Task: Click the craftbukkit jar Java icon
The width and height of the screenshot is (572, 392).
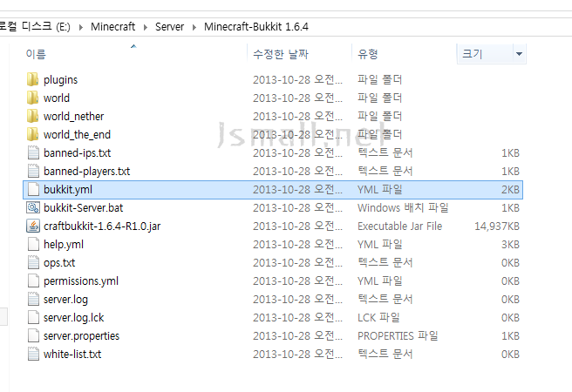Action: pyautogui.click(x=33, y=226)
